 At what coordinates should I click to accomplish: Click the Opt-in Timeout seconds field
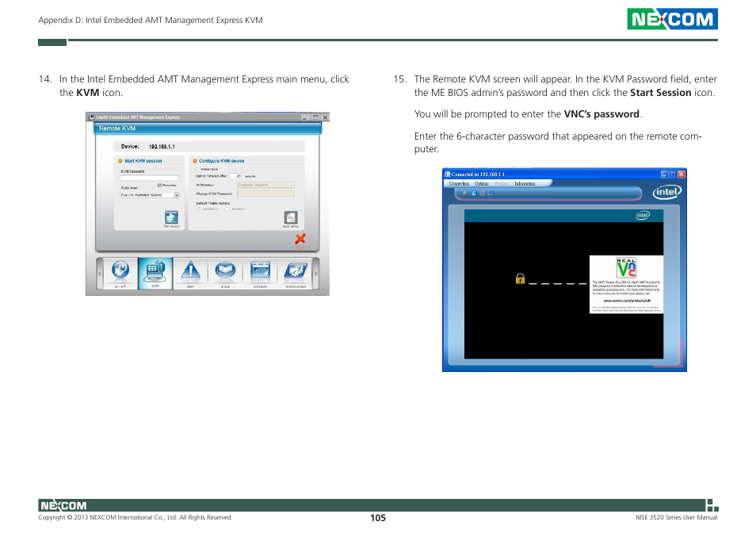[236, 176]
